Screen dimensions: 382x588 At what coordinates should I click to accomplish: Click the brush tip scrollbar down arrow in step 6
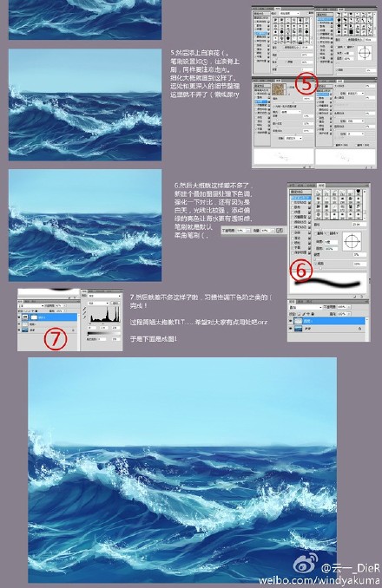365,219
